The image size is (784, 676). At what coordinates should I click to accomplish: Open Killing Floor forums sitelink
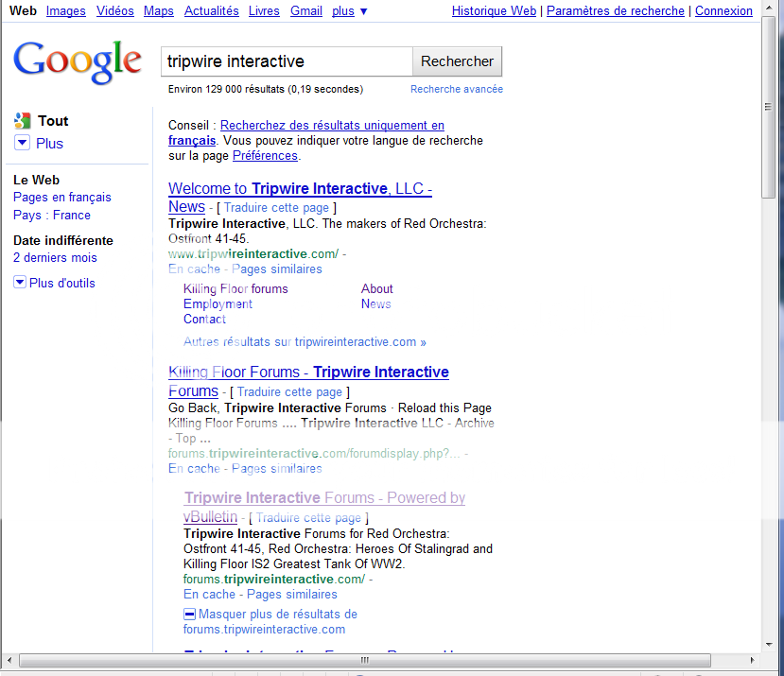[x=235, y=289]
